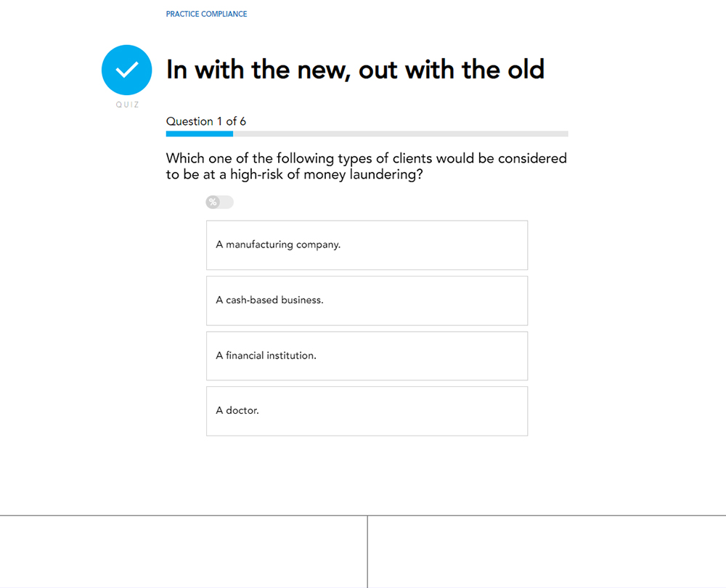The width and height of the screenshot is (726, 588).
Task: Choose the 'A cash-based business.' option
Action: click(367, 300)
